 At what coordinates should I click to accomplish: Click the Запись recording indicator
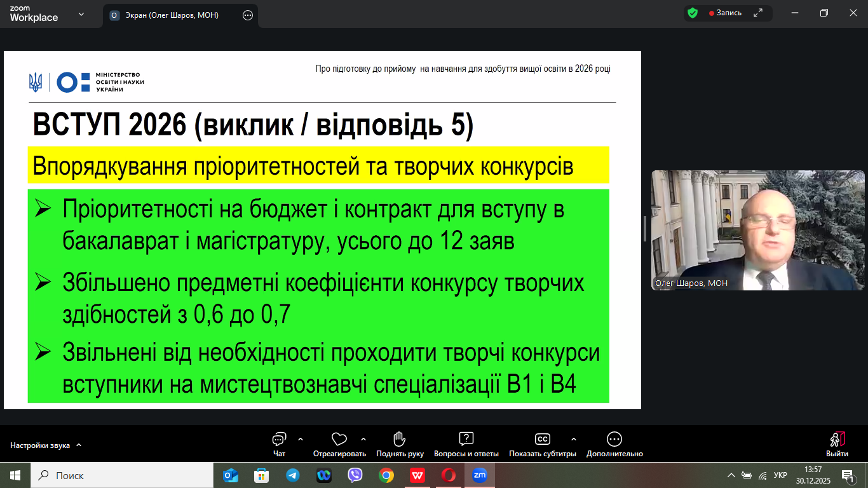(725, 13)
